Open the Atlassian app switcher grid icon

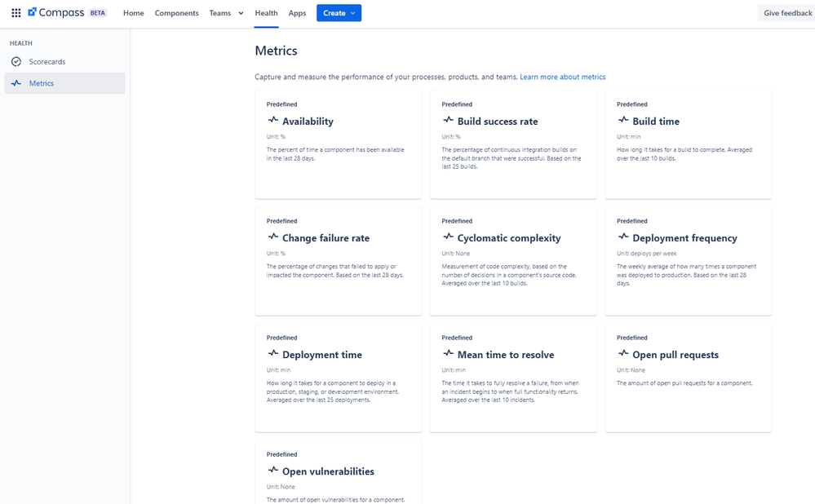pos(15,12)
